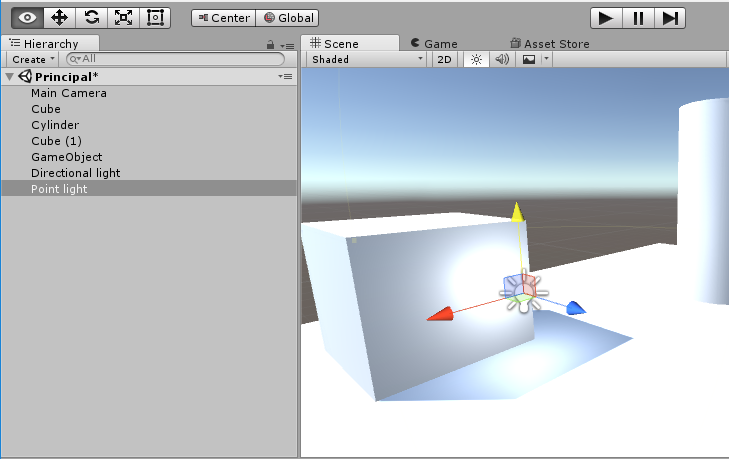Toggle pivot mode Center button
Viewport: 729px width, 459px height.
(x=224, y=18)
